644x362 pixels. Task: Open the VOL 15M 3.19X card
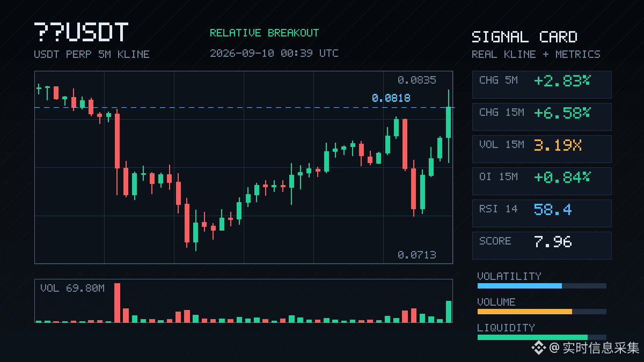(541, 149)
